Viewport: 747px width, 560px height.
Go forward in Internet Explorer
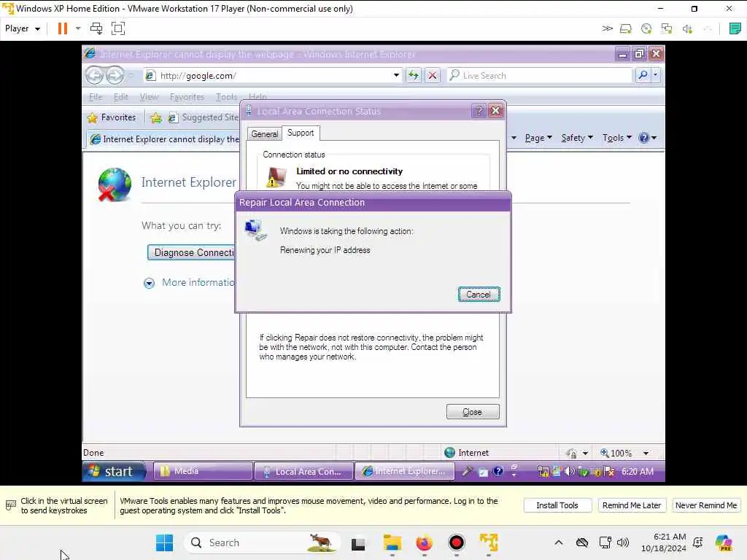point(115,75)
